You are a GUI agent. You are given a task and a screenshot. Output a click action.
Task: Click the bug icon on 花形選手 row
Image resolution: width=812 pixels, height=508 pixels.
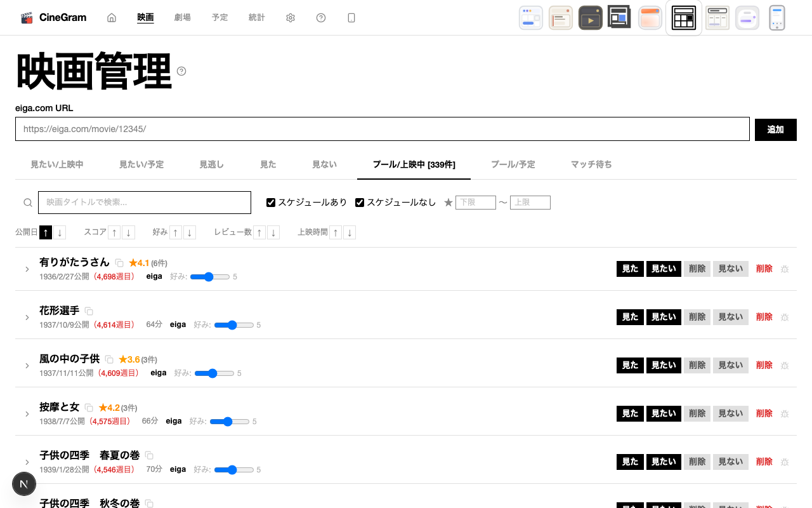coord(785,317)
